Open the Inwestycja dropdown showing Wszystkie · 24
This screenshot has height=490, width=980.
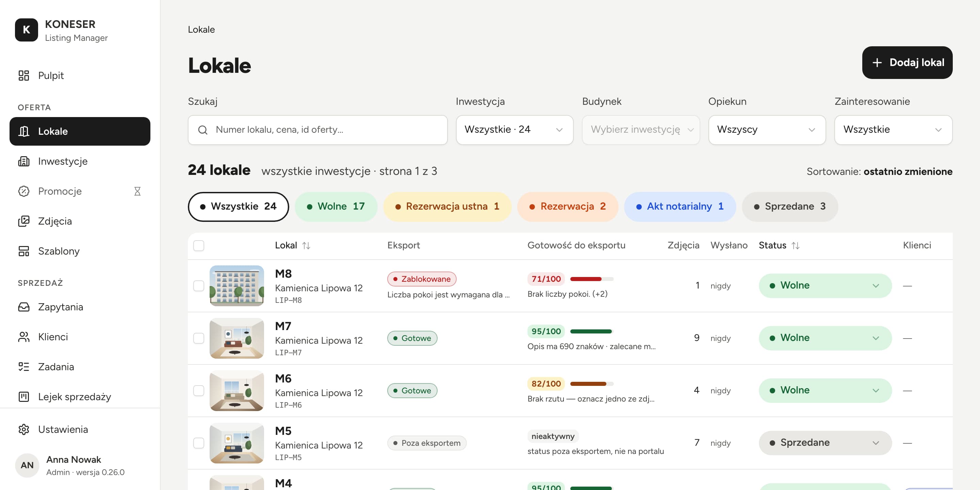514,130
